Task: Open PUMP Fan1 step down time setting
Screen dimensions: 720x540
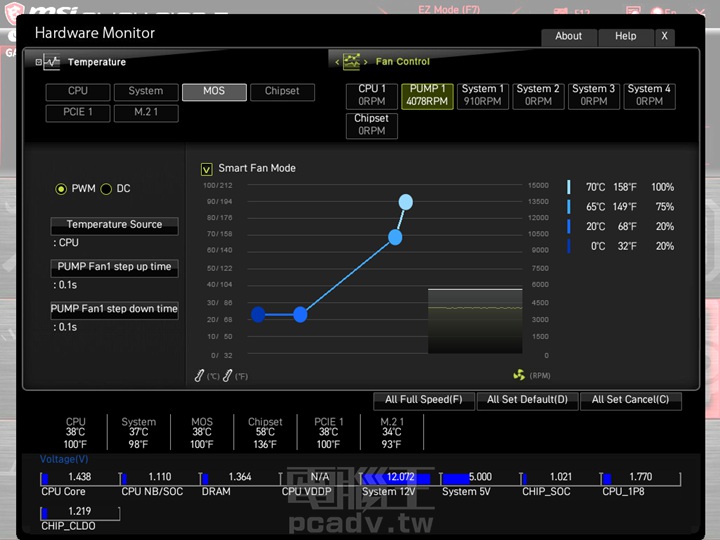Action: click(x=114, y=309)
